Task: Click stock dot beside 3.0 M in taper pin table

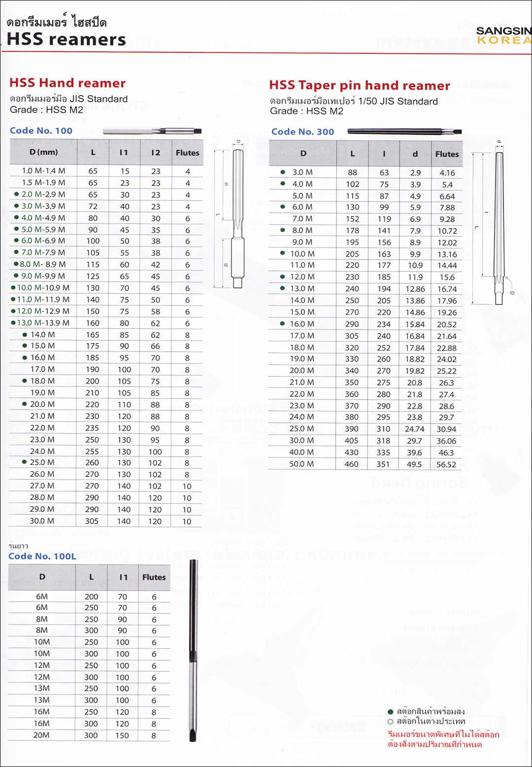Action: click(x=283, y=172)
